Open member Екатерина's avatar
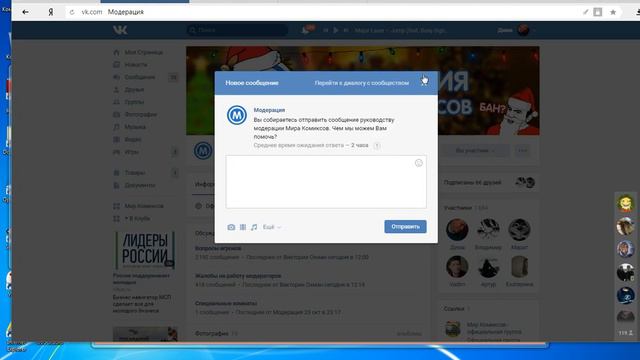 tap(519, 267)
